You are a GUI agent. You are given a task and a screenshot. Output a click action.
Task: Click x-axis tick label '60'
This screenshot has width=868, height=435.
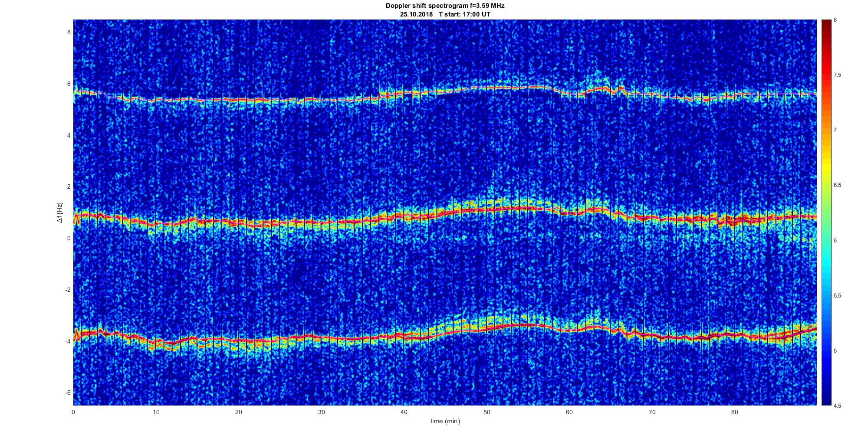pos(569,412)
